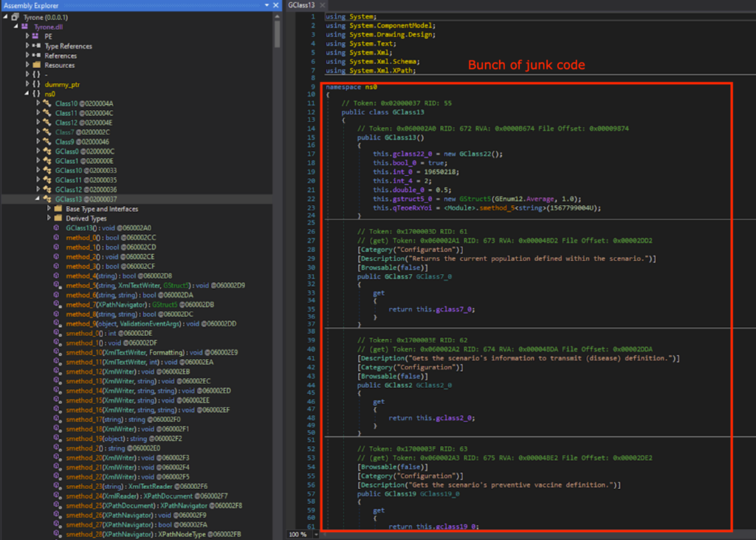Click the ns0 namespace braces icon
756x540 pixels.
coord(36,94)
